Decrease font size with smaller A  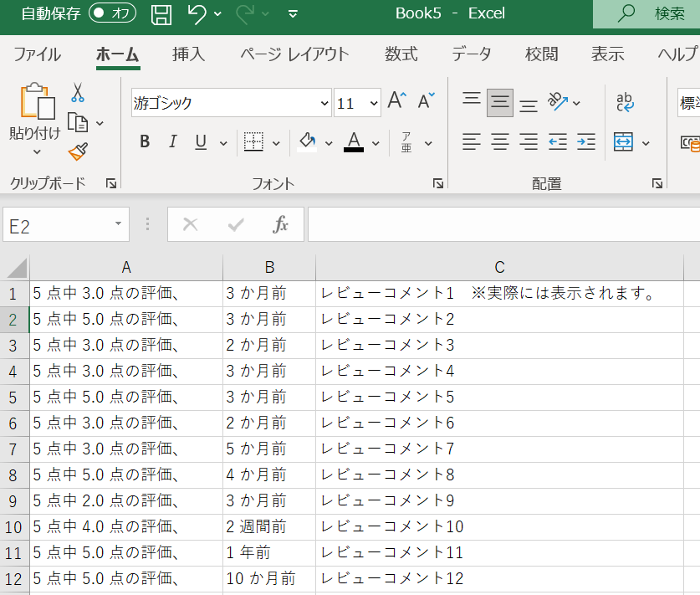tap(426, 101)
